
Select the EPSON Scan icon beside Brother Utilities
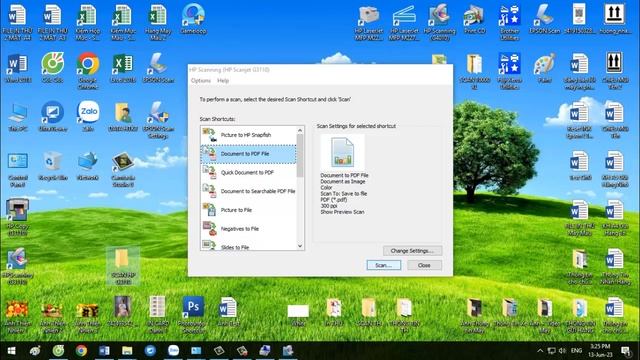point(544,19)
